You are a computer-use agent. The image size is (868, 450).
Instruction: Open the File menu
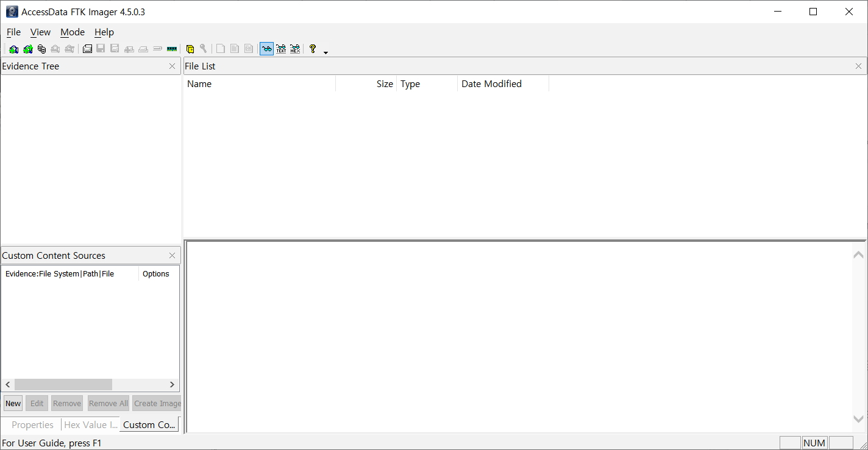(13, 32)
